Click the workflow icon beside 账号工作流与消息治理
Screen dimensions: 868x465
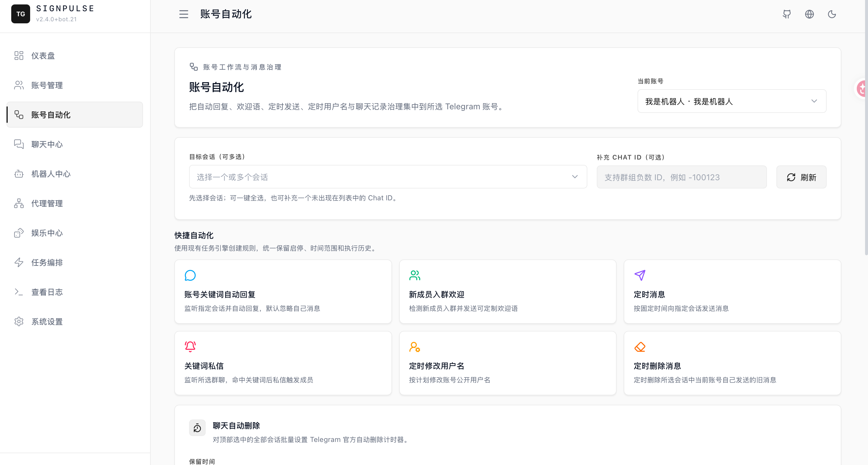[x=194, y=67]
